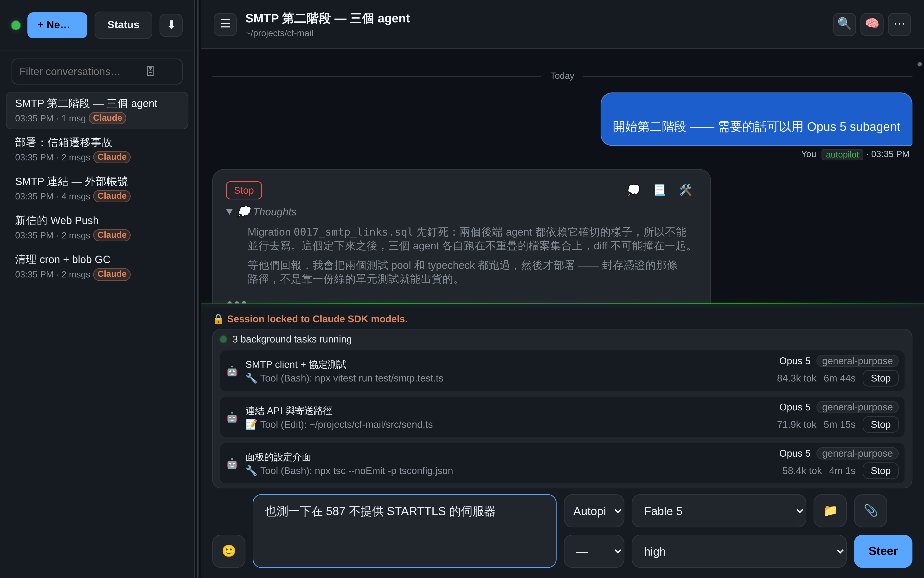
Task: Open conversation SMTP 連結 — 外部帳號
Action: [x=97, y=189]
